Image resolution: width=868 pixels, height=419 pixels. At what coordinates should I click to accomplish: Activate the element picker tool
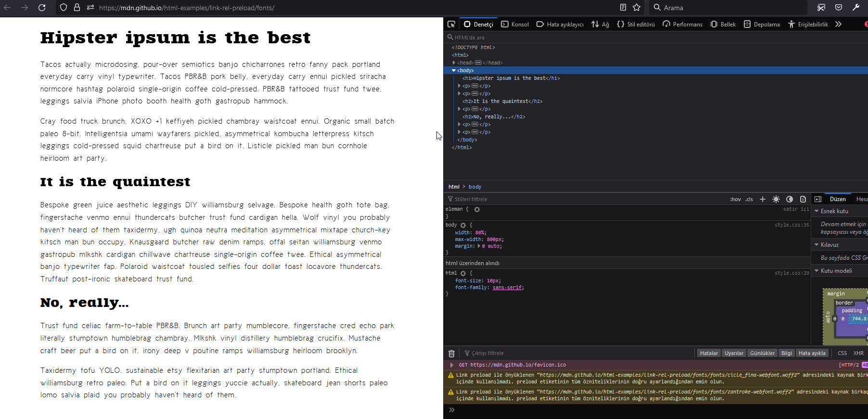click(451, 24)
